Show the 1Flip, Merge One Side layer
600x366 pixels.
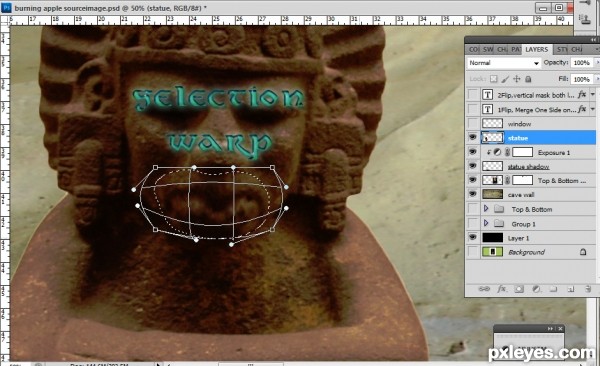coord(473,109)
